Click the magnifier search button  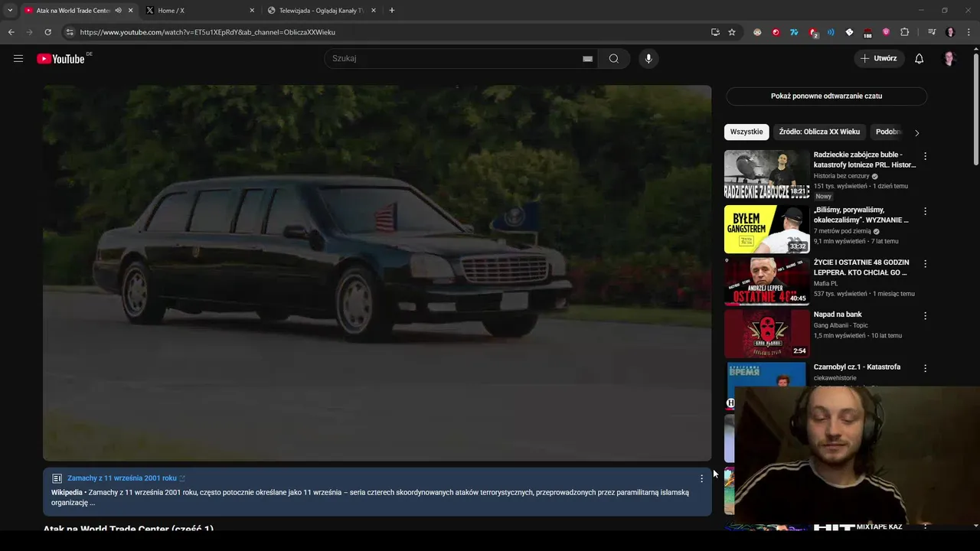point(613,59)
